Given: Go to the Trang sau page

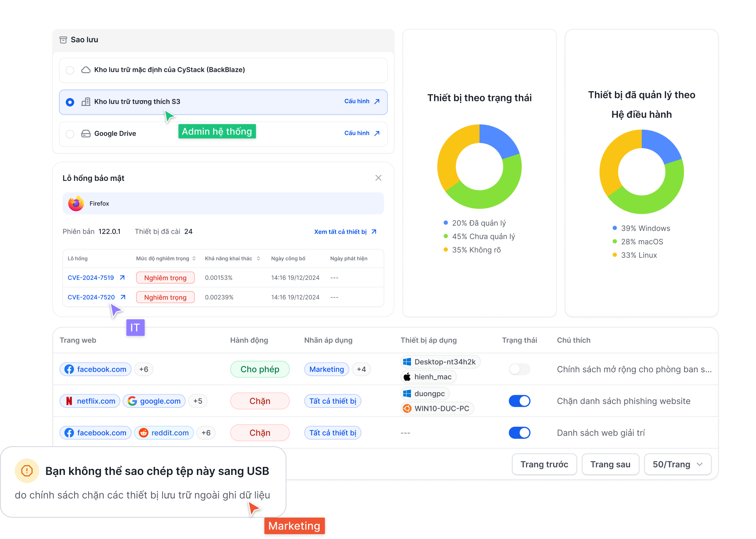Looking at the screenshot, I should point(610,464).
